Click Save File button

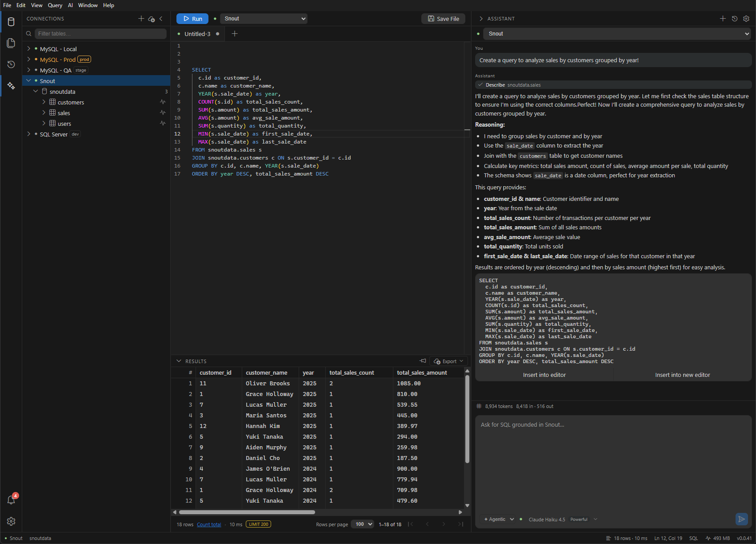click(x=444, y=19)
